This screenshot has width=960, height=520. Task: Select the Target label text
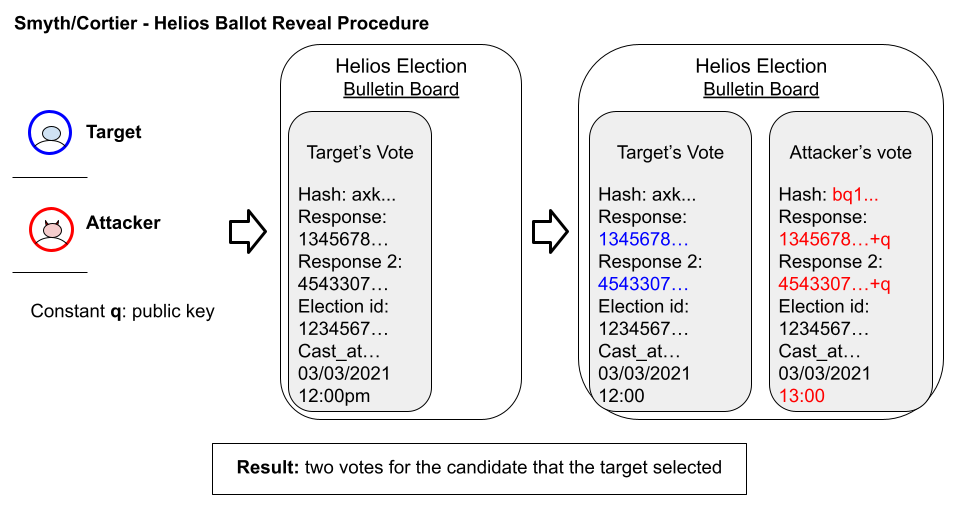[114, 132]
